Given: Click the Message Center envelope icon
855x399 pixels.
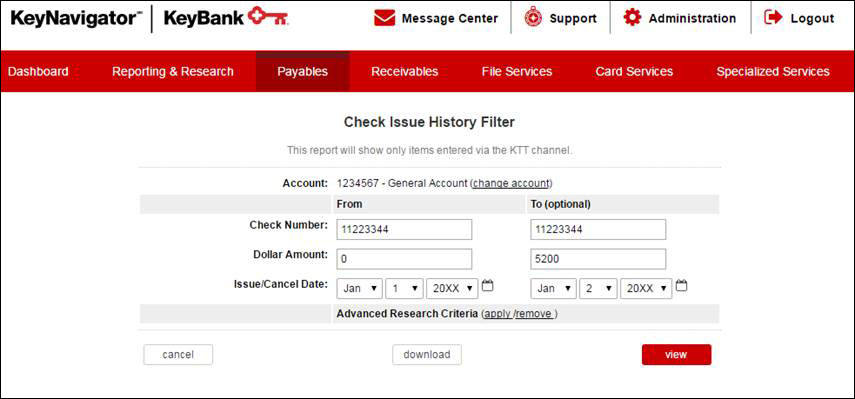Looking at the screenshot, I should pos(384,18).
